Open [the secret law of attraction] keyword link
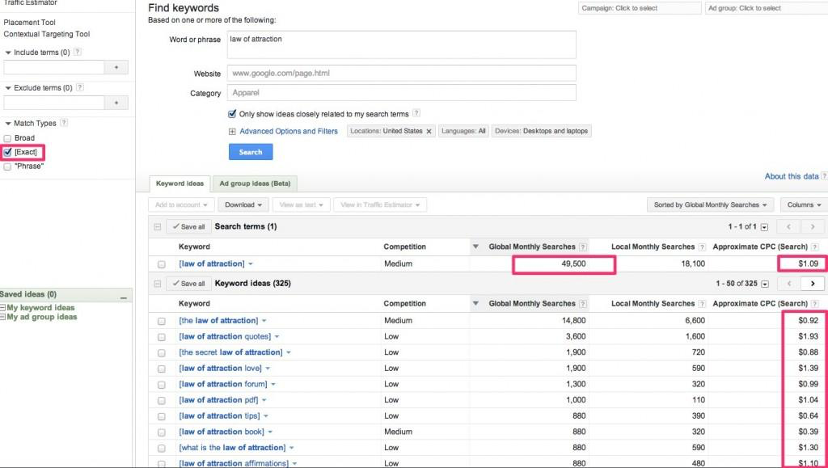The height and width of the screenshot is (468, 829). tap(231, 352)
